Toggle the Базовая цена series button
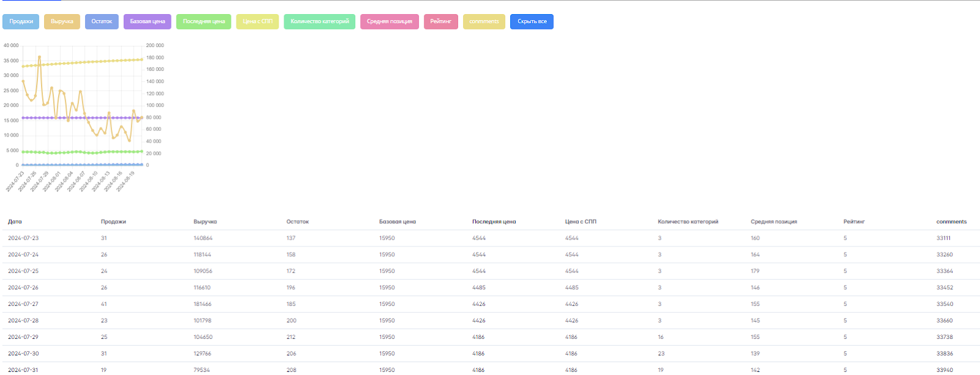This screenshot has width=980, height=375. coord(148,21)
